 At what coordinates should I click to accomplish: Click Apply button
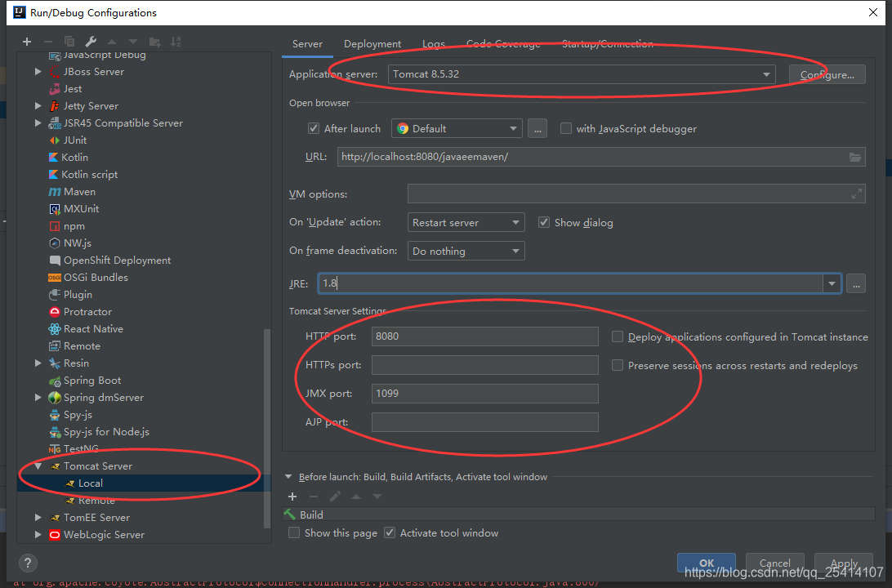point(844,563)
